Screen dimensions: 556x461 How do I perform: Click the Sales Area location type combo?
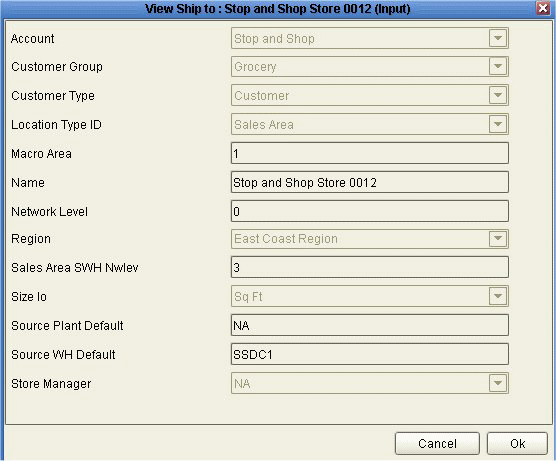369,124
